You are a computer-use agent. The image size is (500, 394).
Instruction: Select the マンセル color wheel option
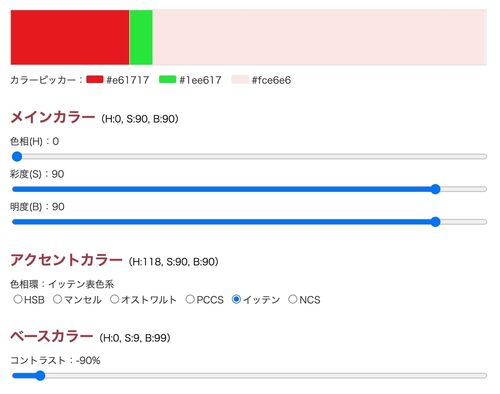[57, 299]
